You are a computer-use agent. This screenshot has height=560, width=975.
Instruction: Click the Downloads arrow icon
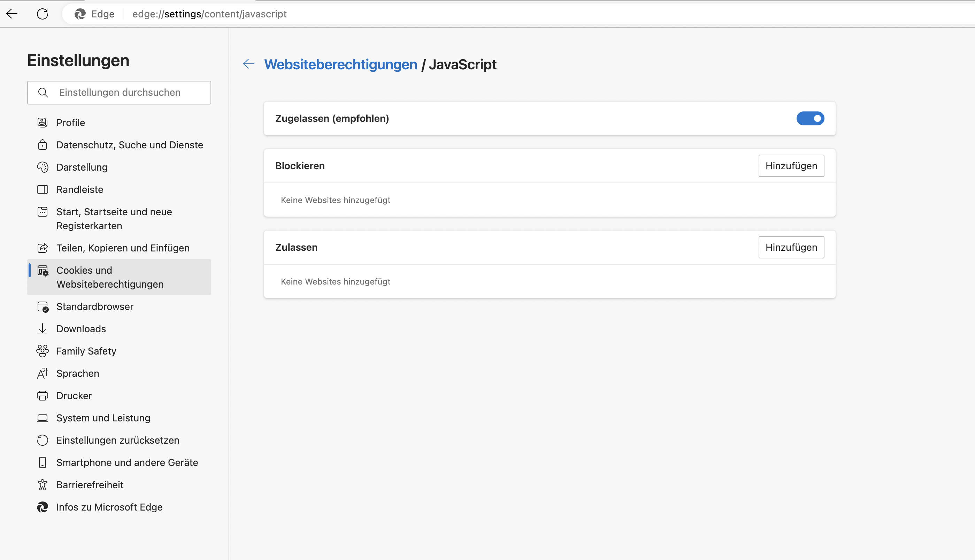point(42,329)
